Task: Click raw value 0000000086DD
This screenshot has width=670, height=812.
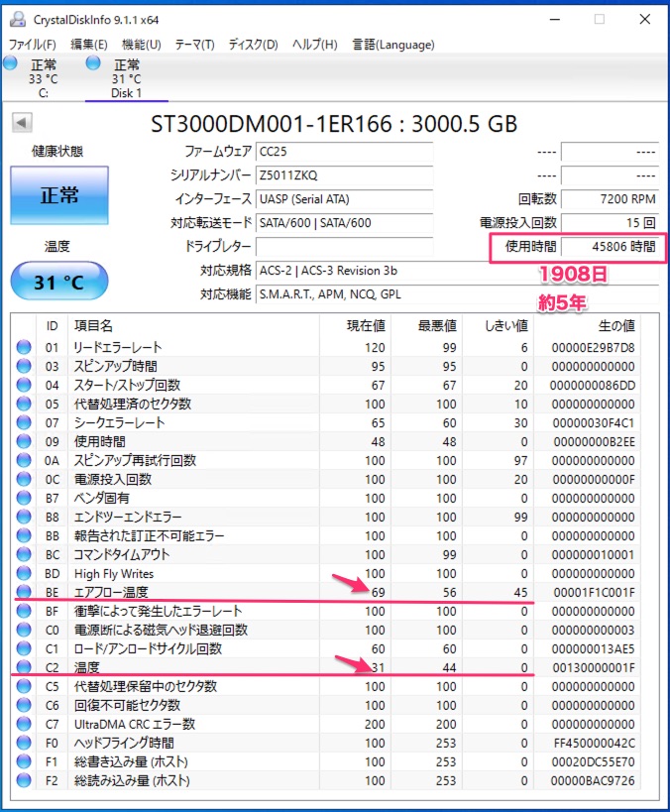Action: click(x=593, y=386)
